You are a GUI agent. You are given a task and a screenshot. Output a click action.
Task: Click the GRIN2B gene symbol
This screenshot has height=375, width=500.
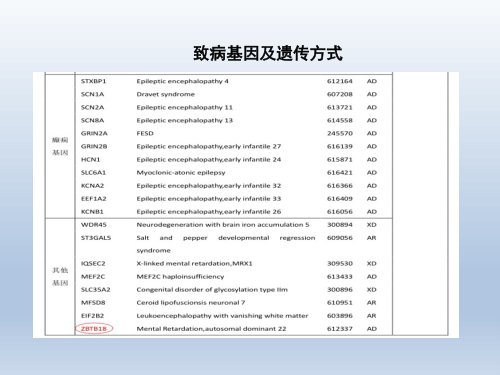(x=94, y=146)
